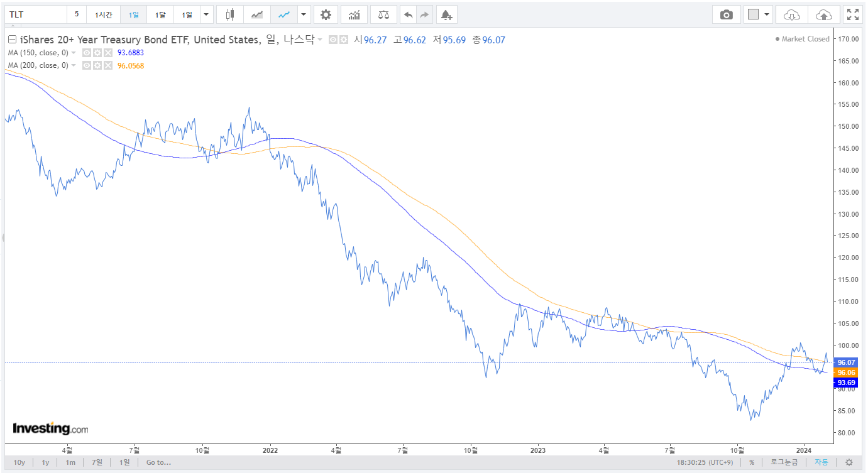Remove MA 150 indicator X
Viewport: 868px width, 473px height.
(108, 53)
